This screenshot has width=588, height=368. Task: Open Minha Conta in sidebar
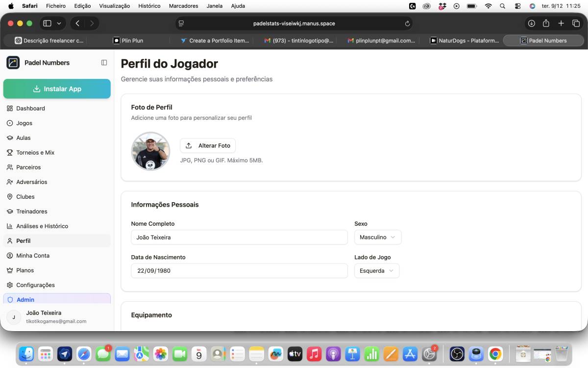point(57,256)
